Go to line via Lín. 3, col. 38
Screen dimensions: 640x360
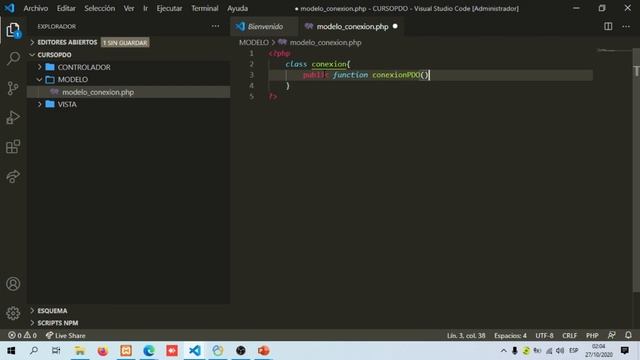[466, 336]
